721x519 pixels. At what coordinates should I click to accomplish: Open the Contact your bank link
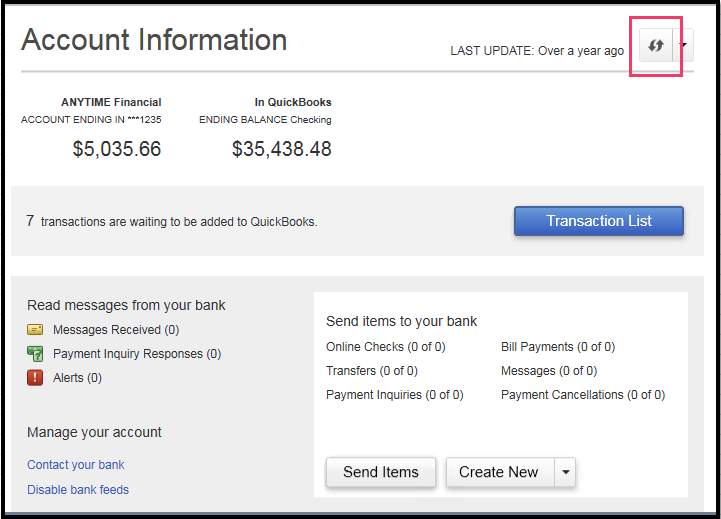click(x=76, y=465)
